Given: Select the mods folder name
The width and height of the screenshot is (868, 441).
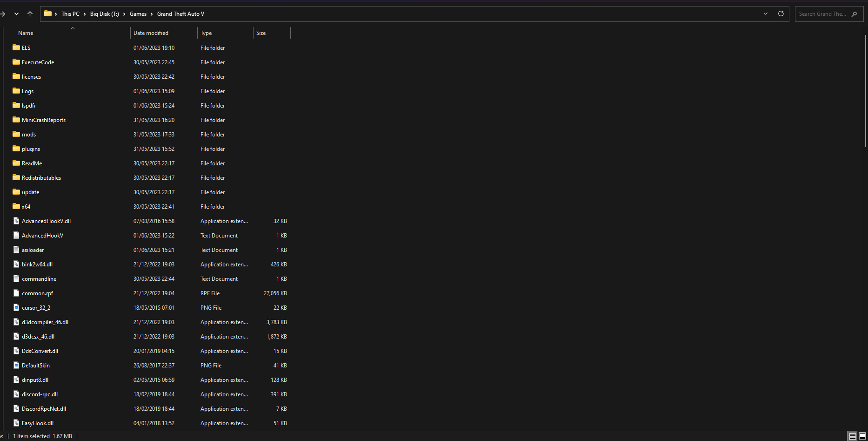Looking at the screenshot, I should [29, 135].
